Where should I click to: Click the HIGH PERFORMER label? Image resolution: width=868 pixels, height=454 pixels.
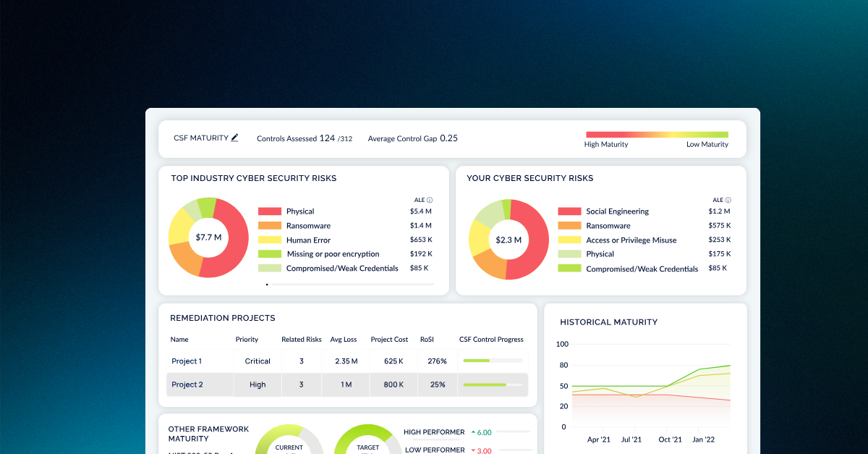tap(434, 432)
